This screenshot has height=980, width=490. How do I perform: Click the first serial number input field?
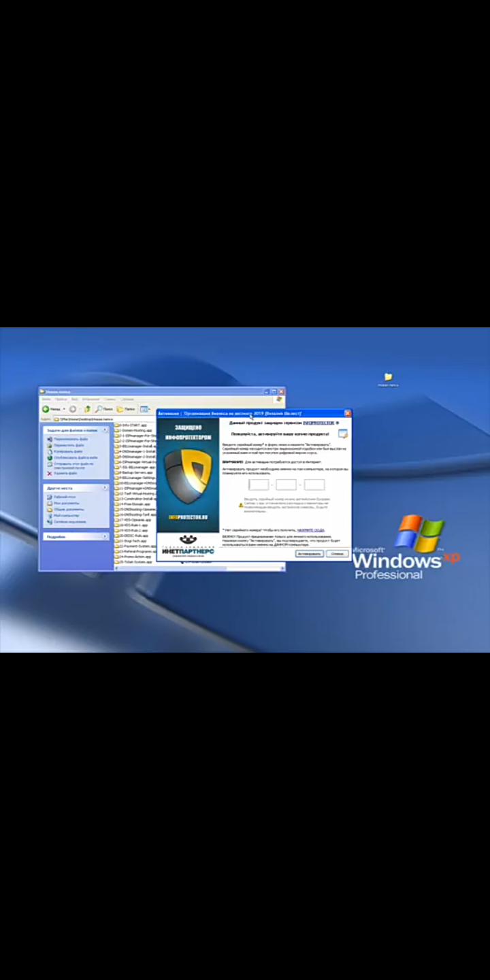tap(259, 485)
